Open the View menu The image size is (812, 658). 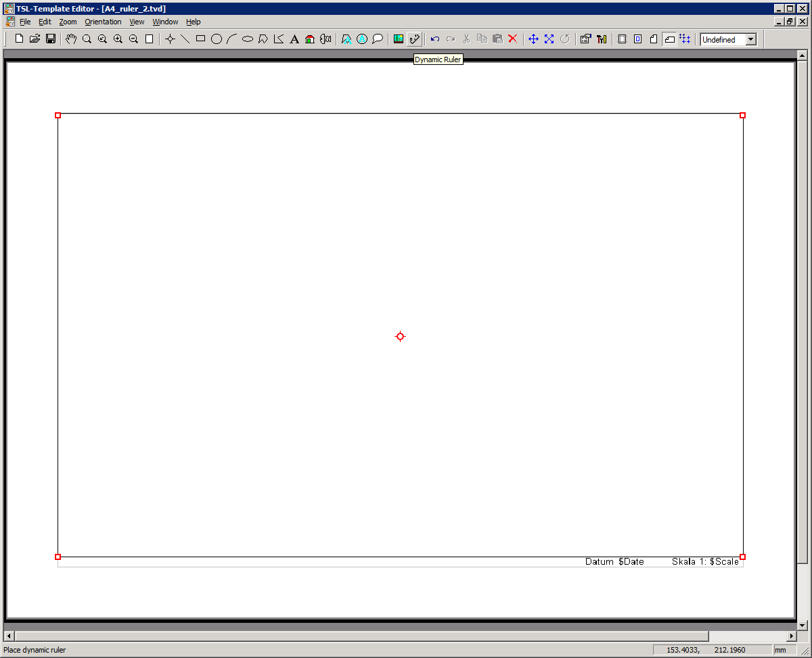(137, 22)
